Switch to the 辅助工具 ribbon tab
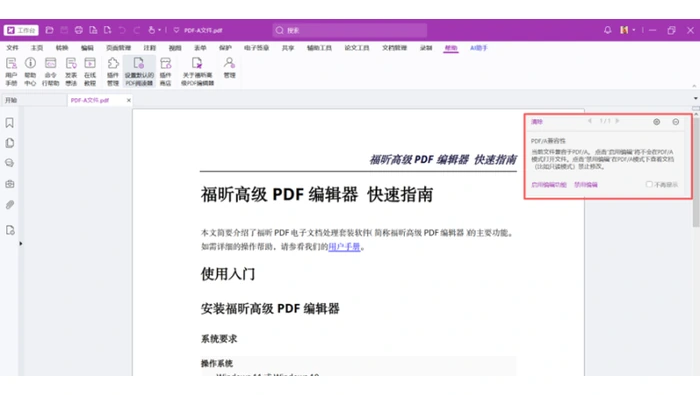The height and width of the screenshot is (395, 700). (x=319, y=48)
